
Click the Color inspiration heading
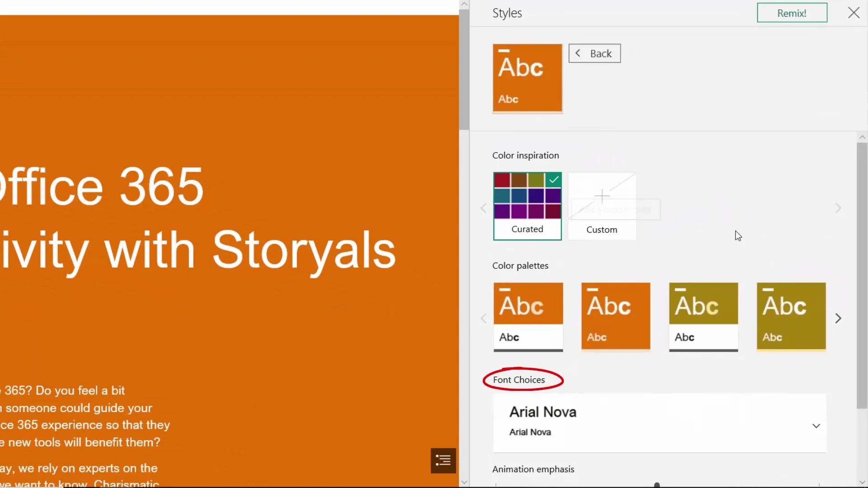pos(525,155)
